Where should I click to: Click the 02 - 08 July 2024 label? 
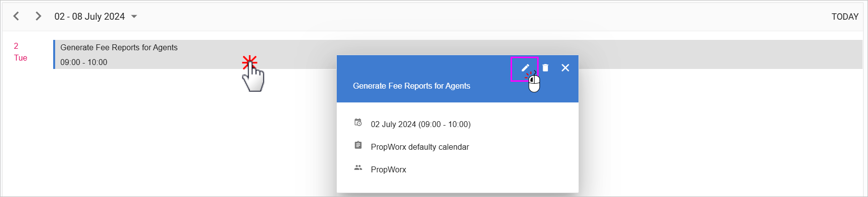coord(90,17)
